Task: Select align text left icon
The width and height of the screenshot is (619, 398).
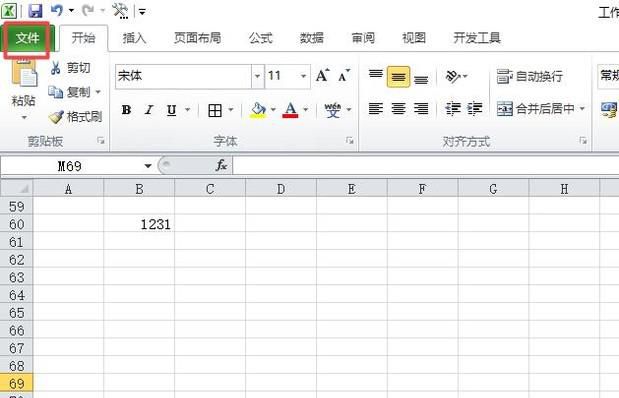Action: pyautogui.click(x=375, y=108)
